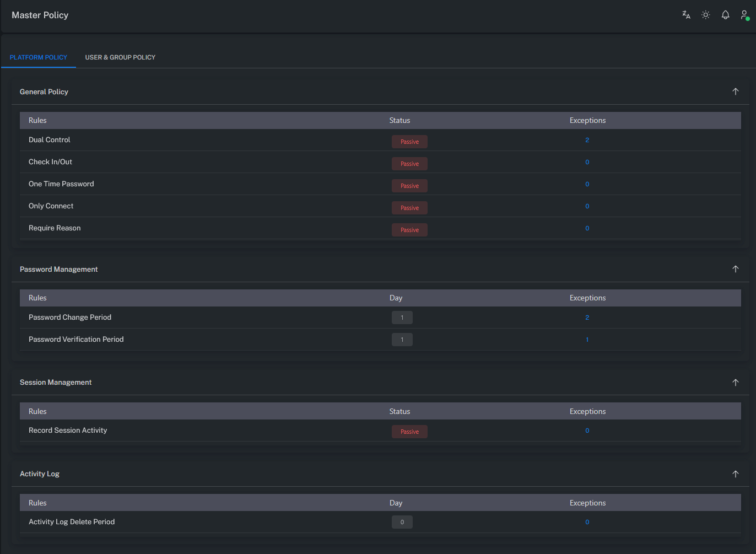Open the Dual Control exceptions link

pos(587,140)
